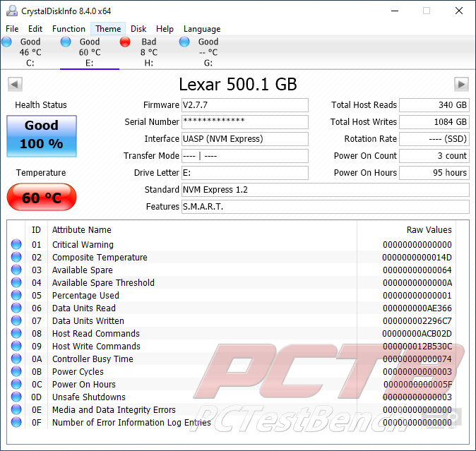Open the Language menu
476x451 pixels.
tap(202, 29)
